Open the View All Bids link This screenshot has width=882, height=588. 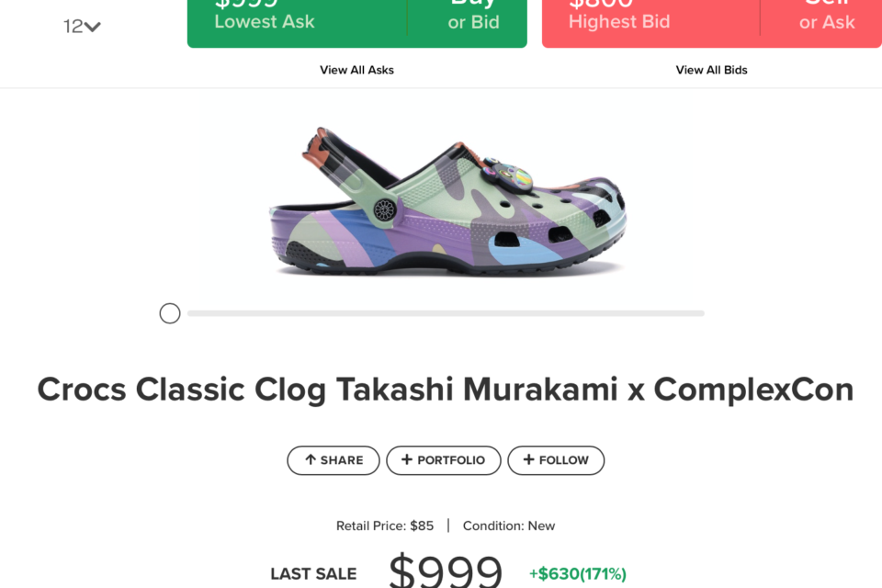[711, 70]
